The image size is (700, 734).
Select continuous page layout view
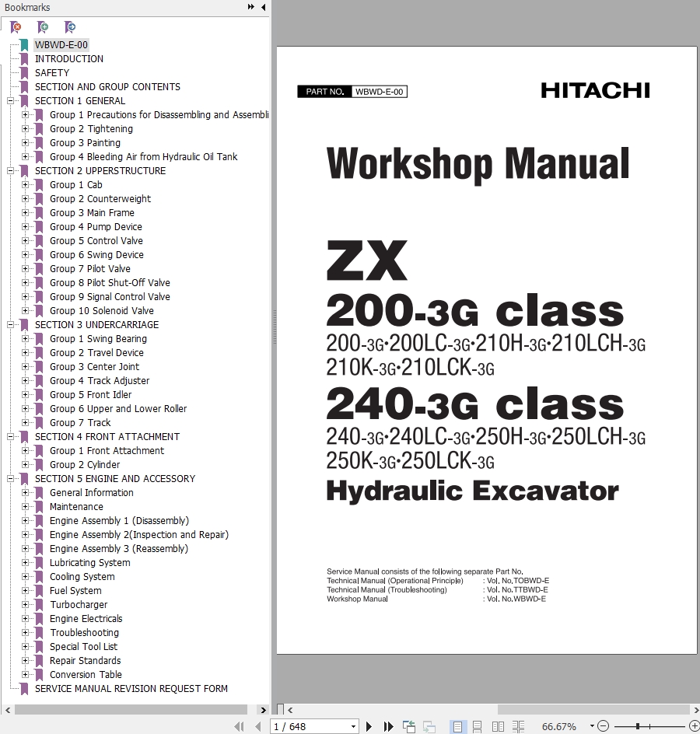(477, 726)
